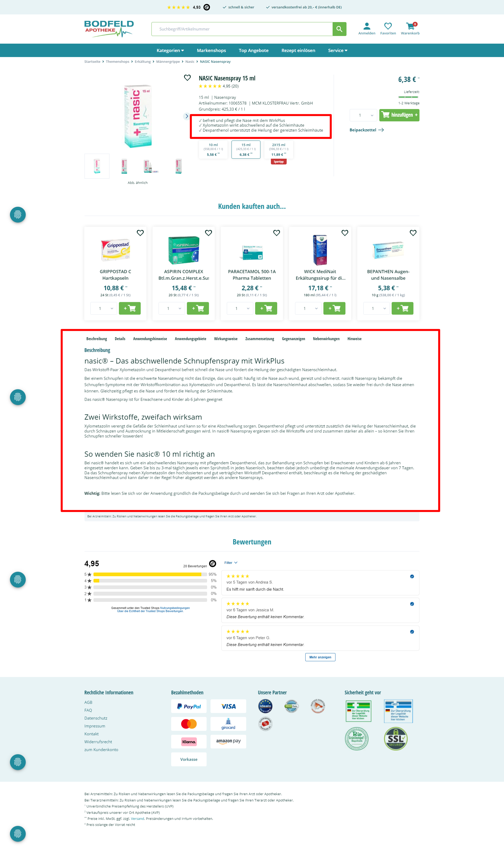Open Top Angebote menu item

253,50
